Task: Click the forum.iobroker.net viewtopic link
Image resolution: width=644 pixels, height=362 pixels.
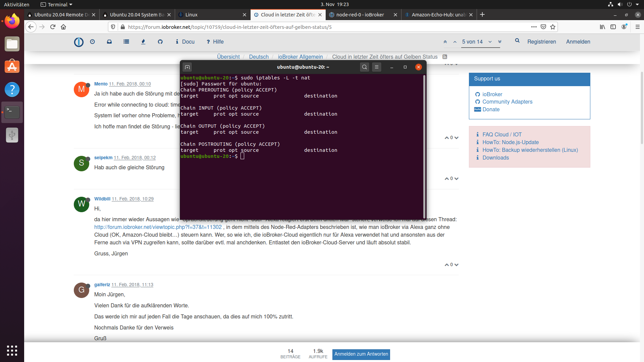Action: click(x=158, y=227)
